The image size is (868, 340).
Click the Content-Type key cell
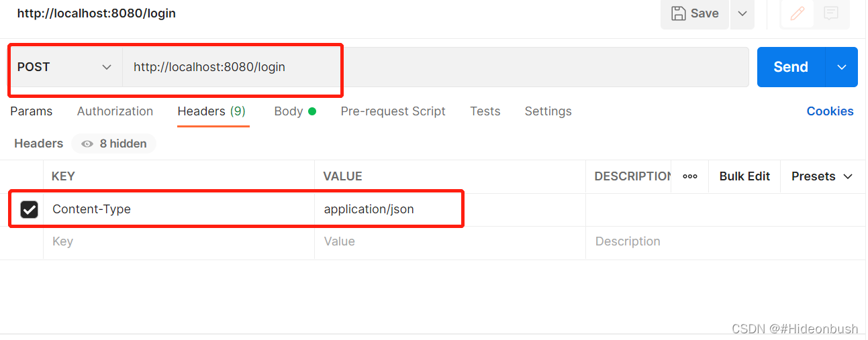179,210
